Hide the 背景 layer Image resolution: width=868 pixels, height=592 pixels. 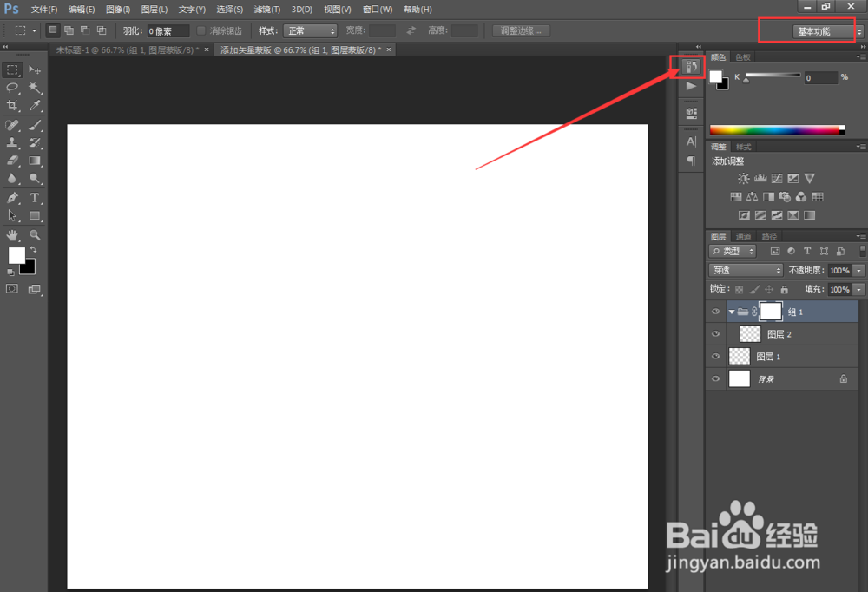pos(715,378)
